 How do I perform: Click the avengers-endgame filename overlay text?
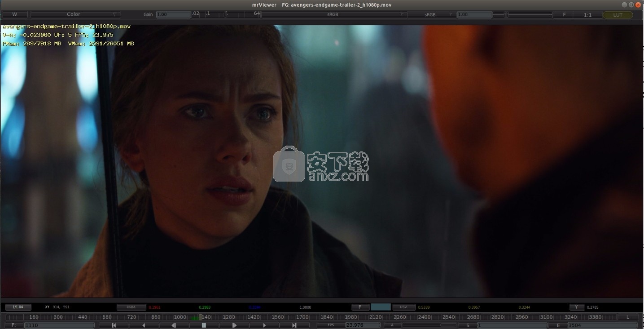coord(66,27)
